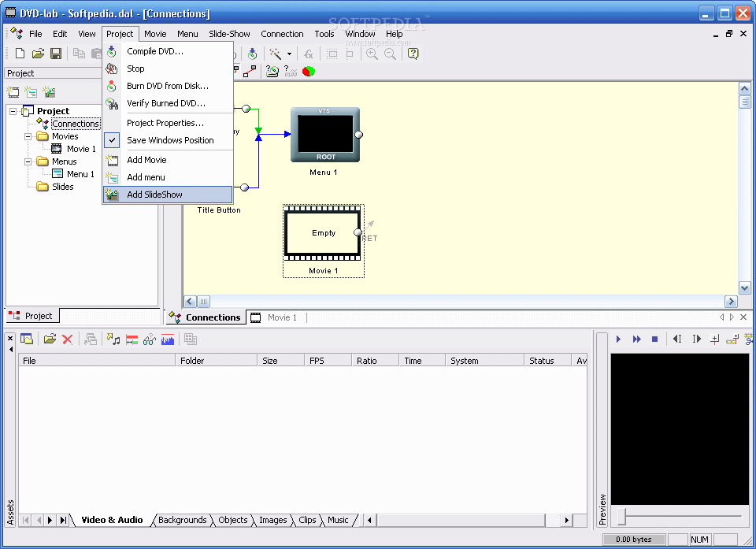Select Compile DVD menu entry
Screen dimensions: 756x549
pyautogui.click(x=168, y=51)
